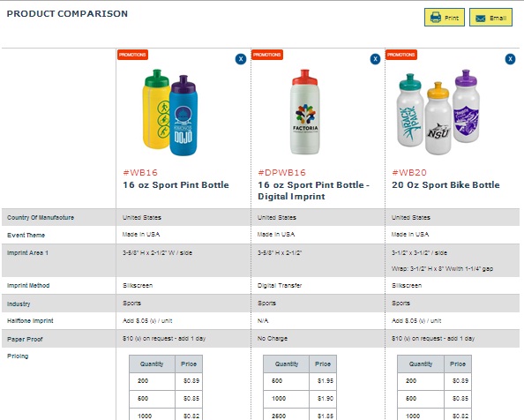Open the FACTORIA white bottle image
Image resolution: width=524 pixels, height=420 pixels.
point(304,112)
